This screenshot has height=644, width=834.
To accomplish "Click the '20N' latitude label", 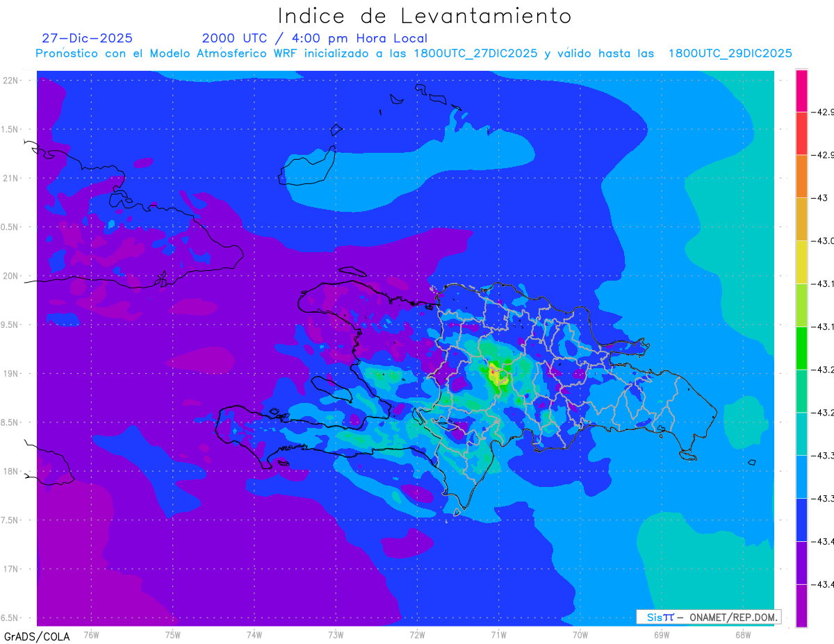I will [12, 276].
